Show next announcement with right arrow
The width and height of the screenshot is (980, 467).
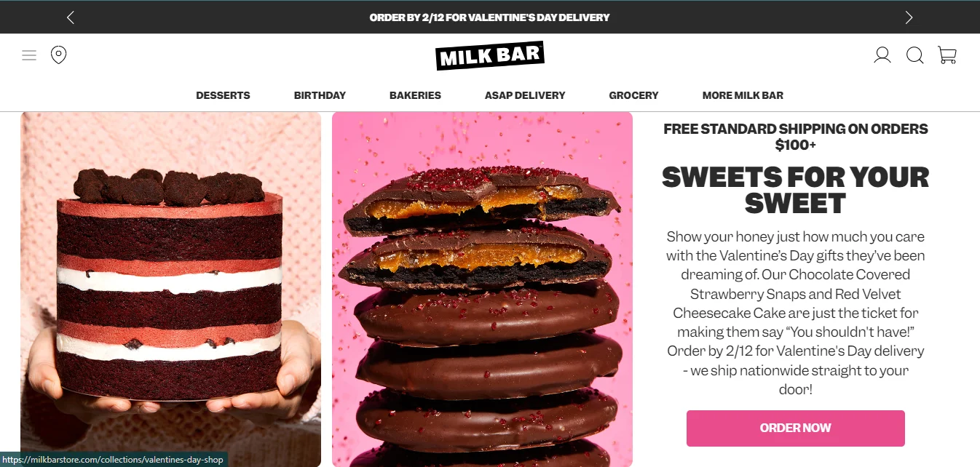pyautogui.click(x=909, y=17)
